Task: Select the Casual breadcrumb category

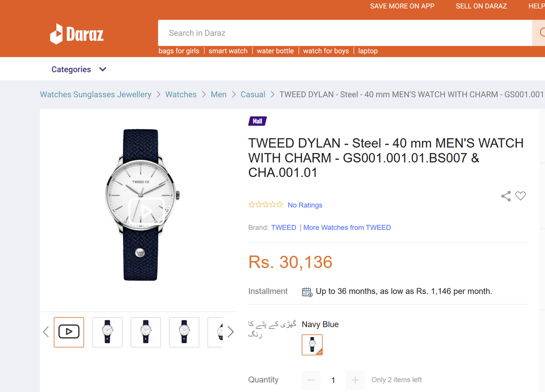Action: pyautogui.click(x=253, y=94)
